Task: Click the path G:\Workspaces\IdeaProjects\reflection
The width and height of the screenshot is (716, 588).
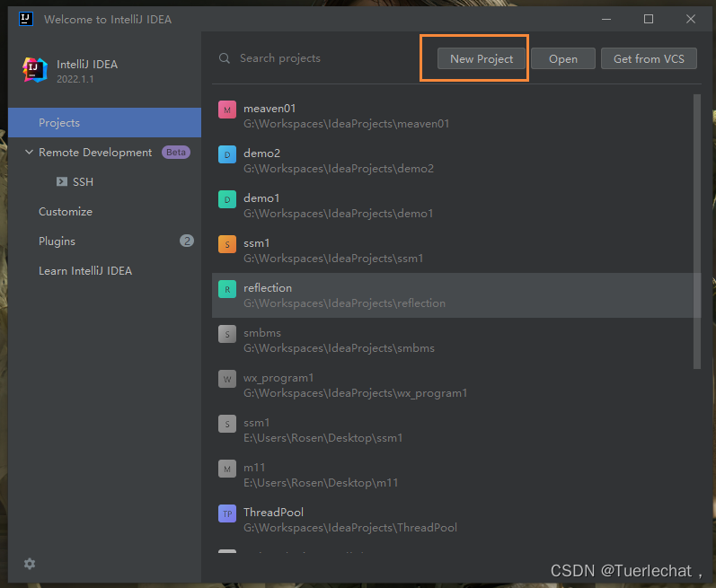Action: pyautogui.click(x=344, y=303)
